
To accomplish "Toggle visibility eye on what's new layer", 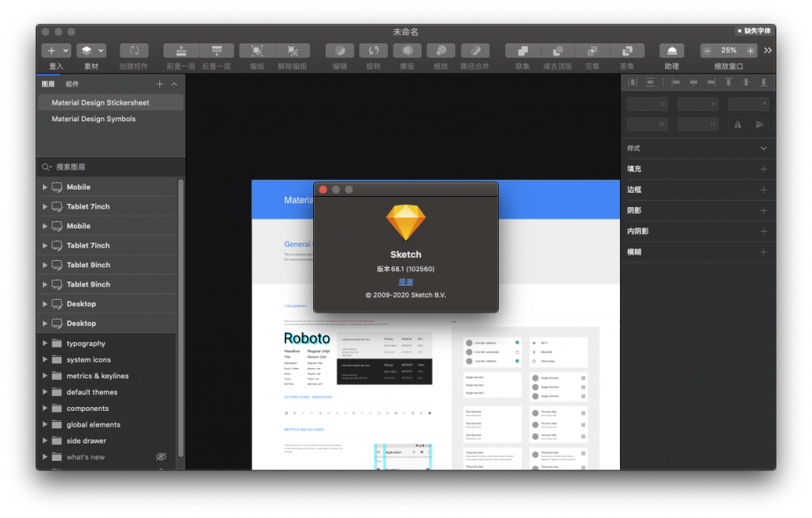I will (161, 456).
